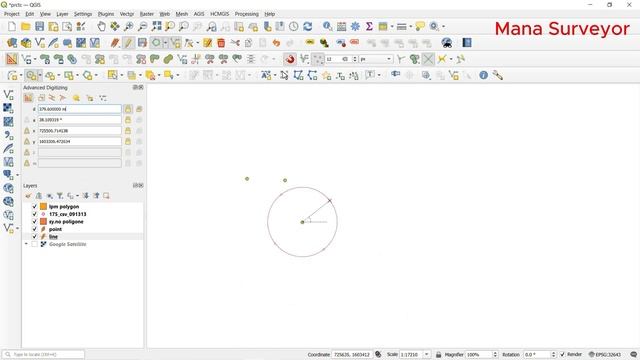
Task: Lock the x coordinate in Advanced Digitizing
Action: tap(128, 131)
